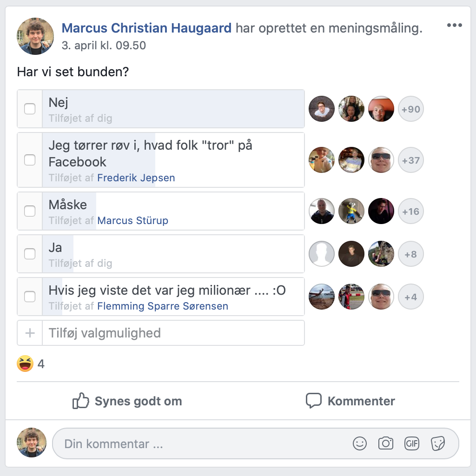
Task: Click the emoji icon in comment box
Action: tap(360, 443)
